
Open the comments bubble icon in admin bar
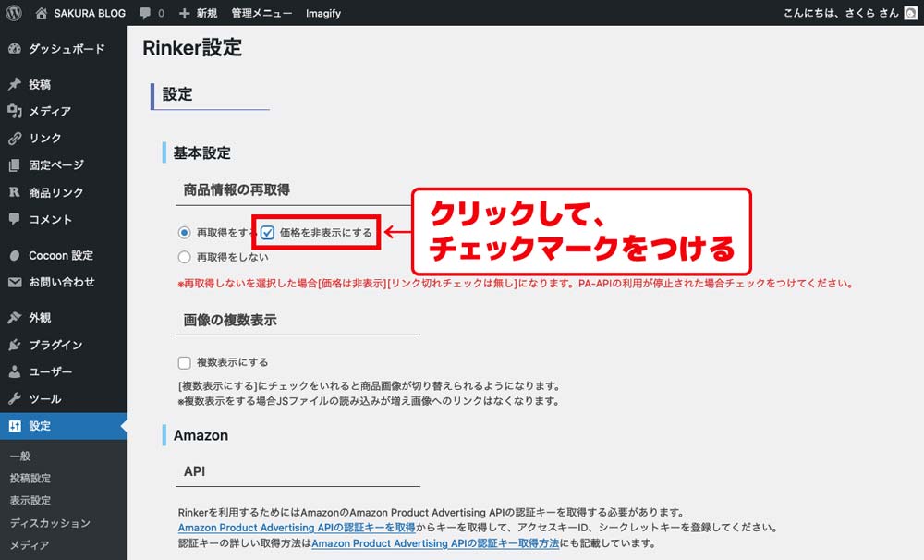coord(145,13)
